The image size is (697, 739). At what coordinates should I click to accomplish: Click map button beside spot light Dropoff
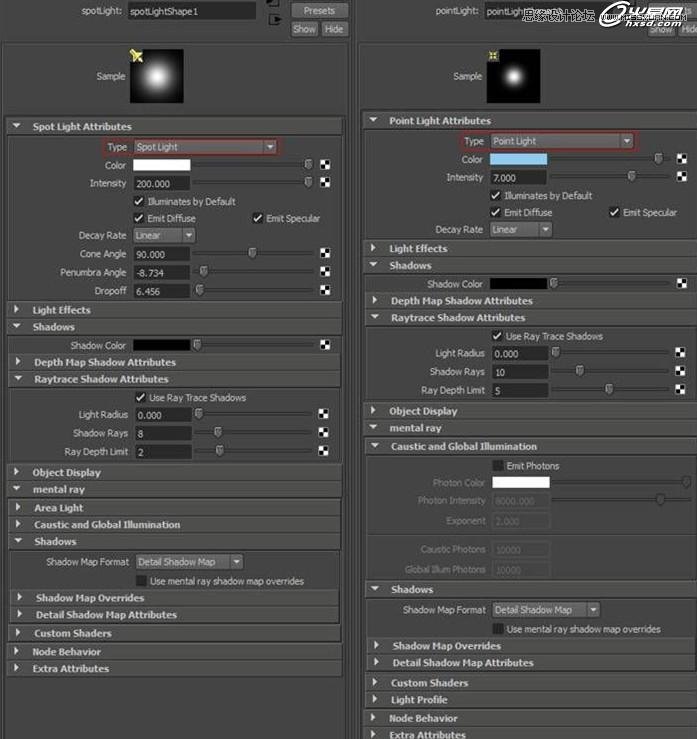click(x=325, y=290)
